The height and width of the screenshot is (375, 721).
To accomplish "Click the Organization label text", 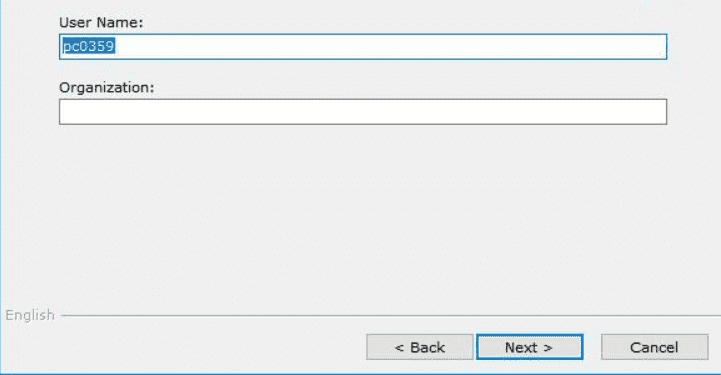I will coord(107,87).
